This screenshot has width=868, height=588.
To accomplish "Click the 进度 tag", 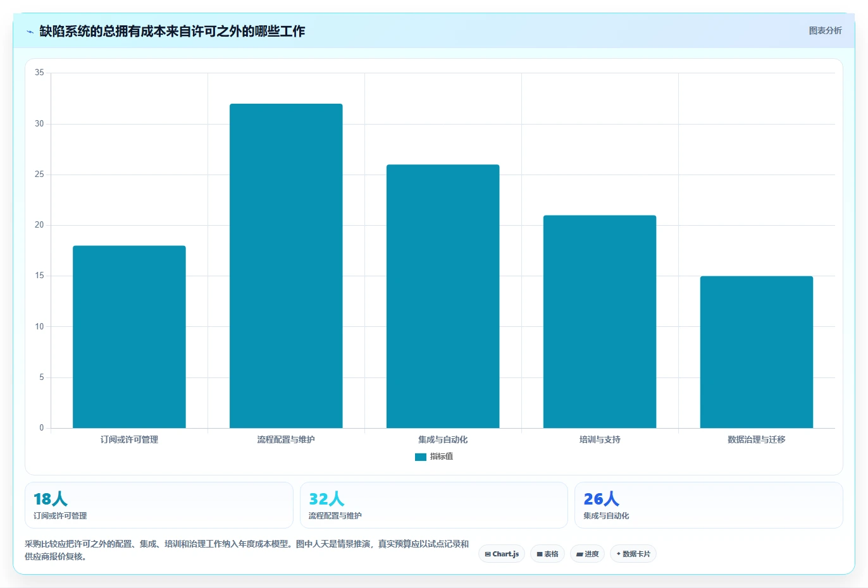I will [587, 554].
